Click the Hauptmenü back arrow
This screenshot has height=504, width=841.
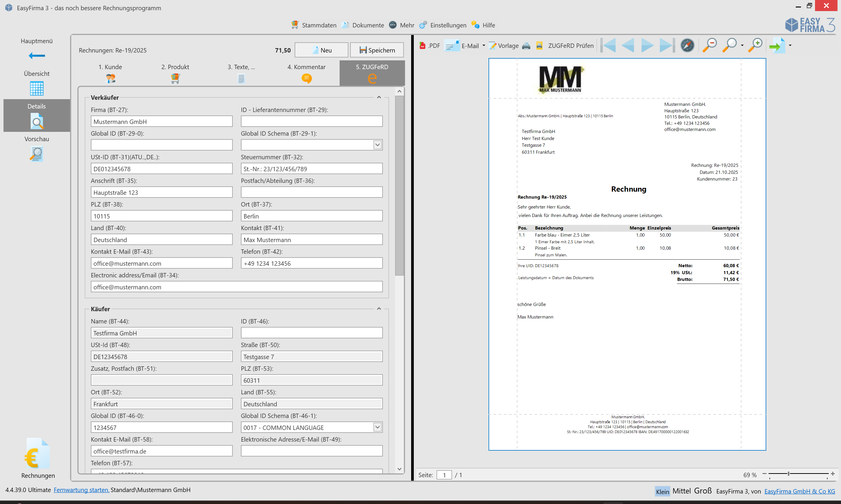pyautogui.click(x=37, y=56)
